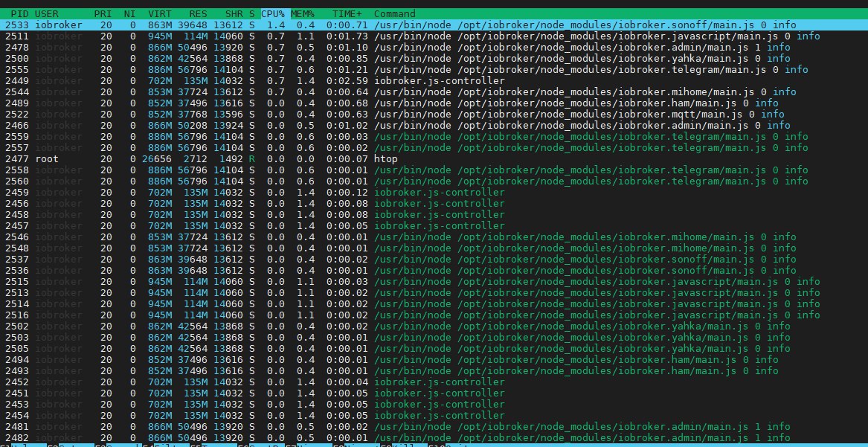
Task: Select javascript thread PID 2515
Action: 434,282
